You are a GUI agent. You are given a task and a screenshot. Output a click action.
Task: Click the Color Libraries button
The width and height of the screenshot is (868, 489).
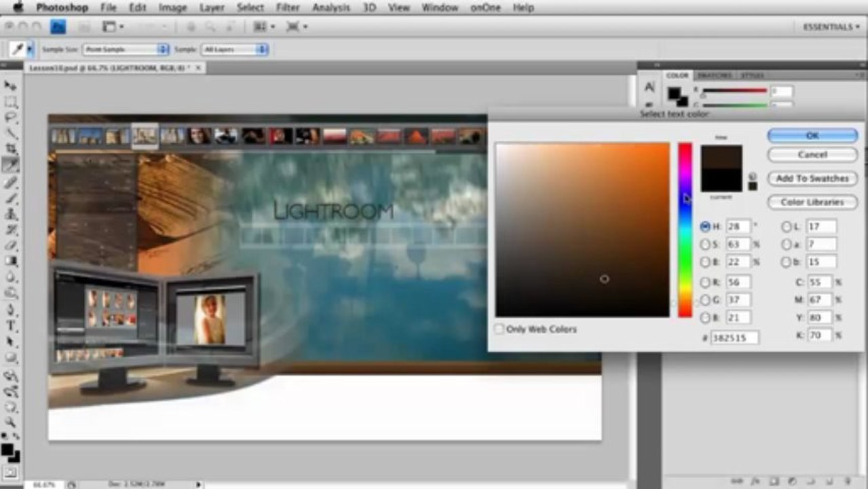(812, 202)
